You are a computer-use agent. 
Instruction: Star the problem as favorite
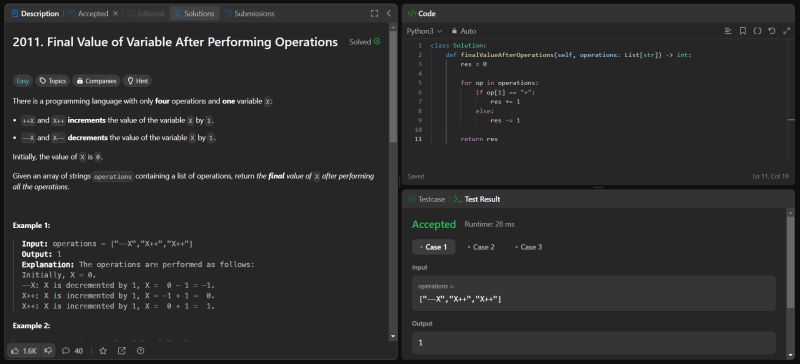pos(103,351)
